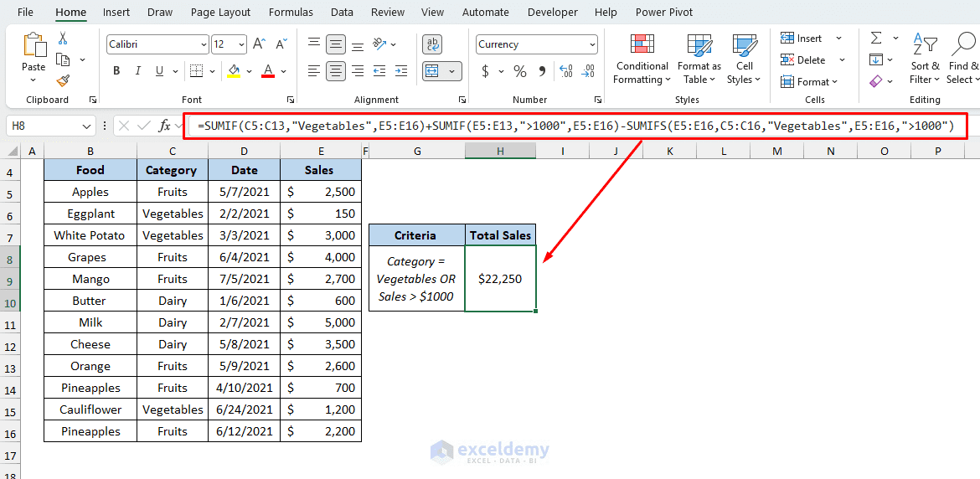The image size is (980, 479).
Task: Click the Orientation text angle icon
Action: pos(379,44)
